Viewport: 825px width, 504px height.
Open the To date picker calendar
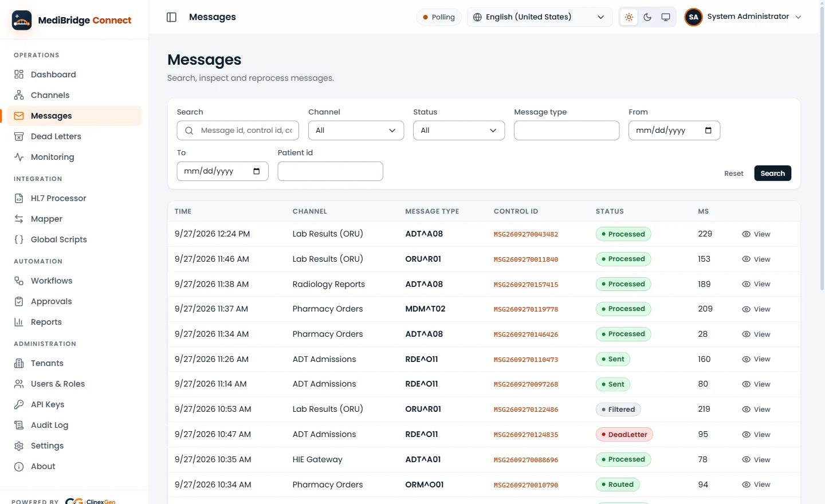click(x=256, y=171)
